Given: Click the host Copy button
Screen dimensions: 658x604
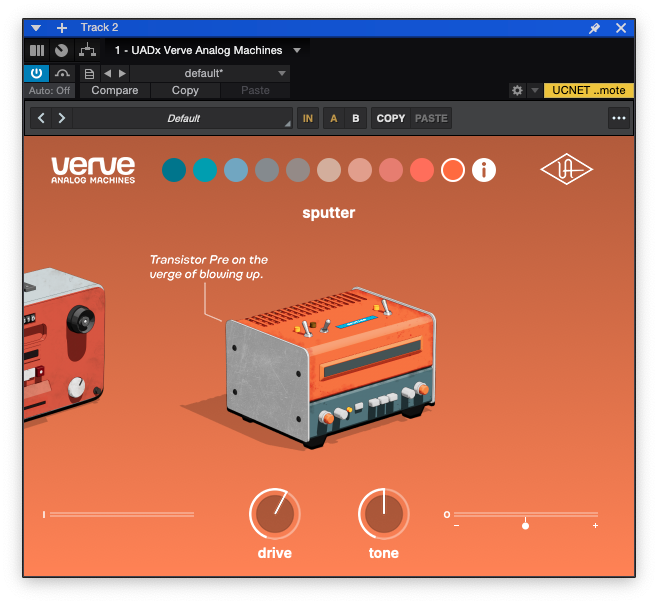Looking at the screenshot, I should tap(185, 90).
